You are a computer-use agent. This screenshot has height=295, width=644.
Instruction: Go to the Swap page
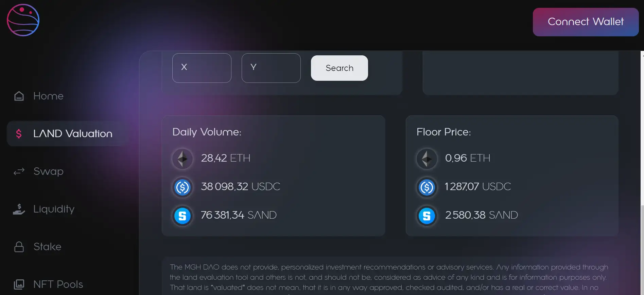click(x=48, y=171)
